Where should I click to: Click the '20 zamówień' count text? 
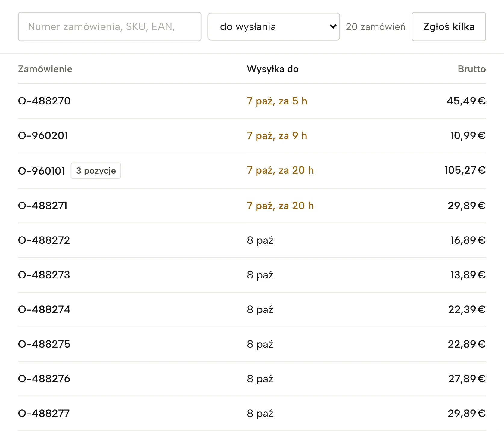pyautogui.click(x=375, y=27)
